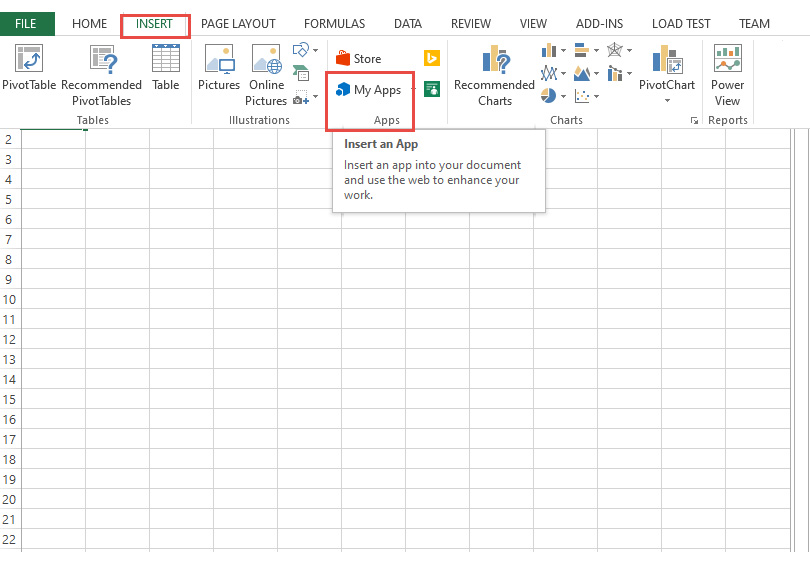Open the Bing Maps app icon

click(x=432, y=58)
